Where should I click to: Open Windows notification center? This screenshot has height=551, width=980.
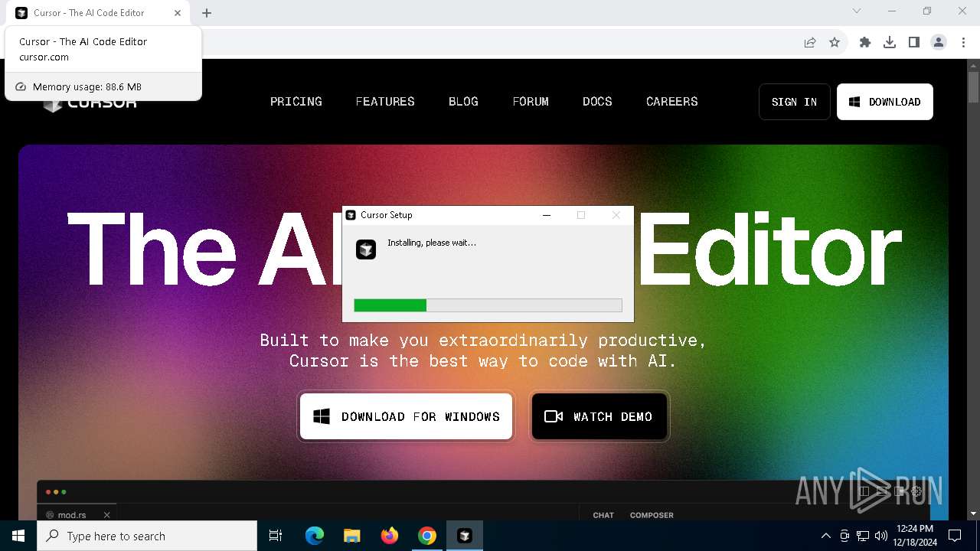955,536
